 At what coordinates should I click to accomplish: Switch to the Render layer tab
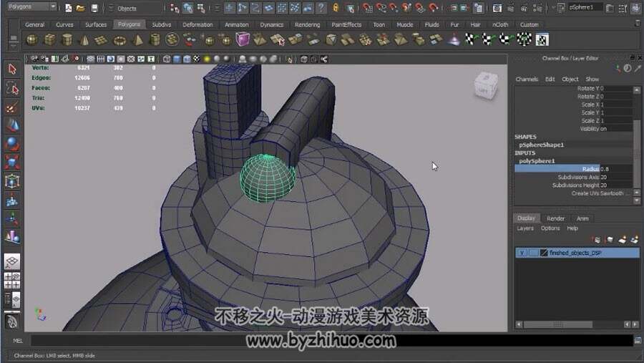click(x=555, y=218)
